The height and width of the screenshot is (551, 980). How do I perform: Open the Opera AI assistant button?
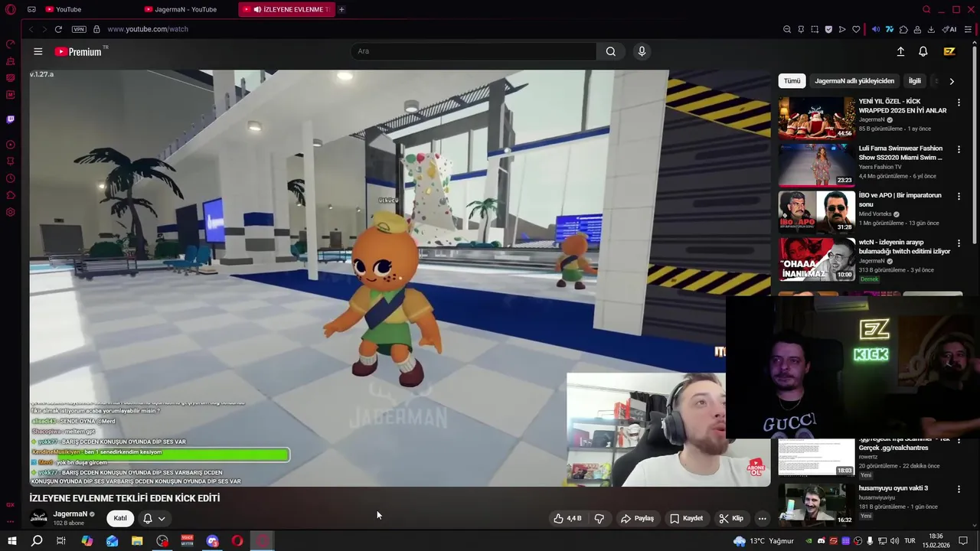(949, 29)
